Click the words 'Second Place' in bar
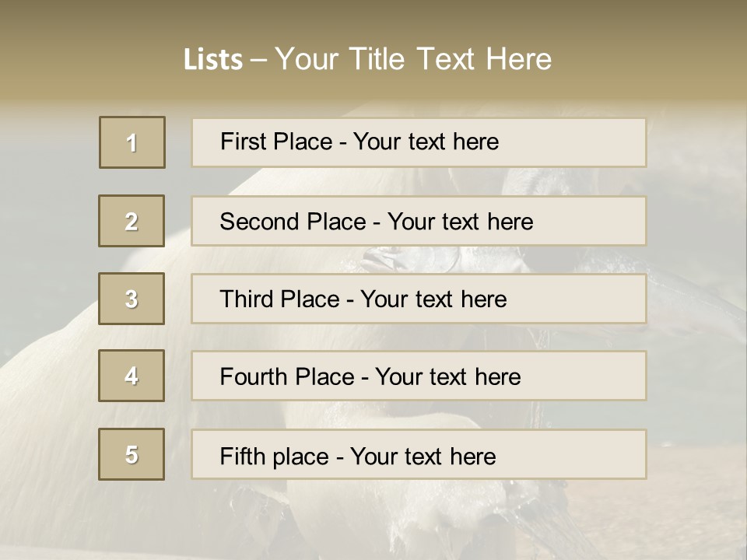 [293, 222]
